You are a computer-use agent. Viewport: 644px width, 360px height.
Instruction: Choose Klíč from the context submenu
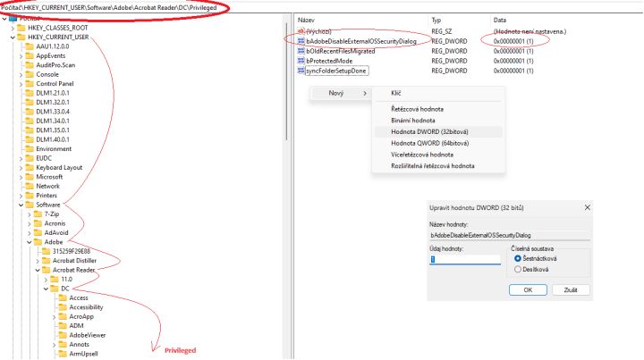pyautogui.click(x=437, y=94)
